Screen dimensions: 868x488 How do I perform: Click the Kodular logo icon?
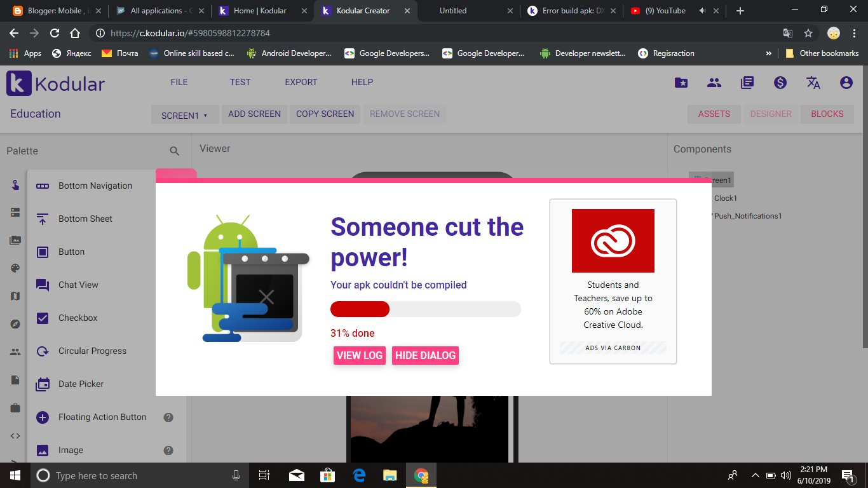click(x=19, y=83)
